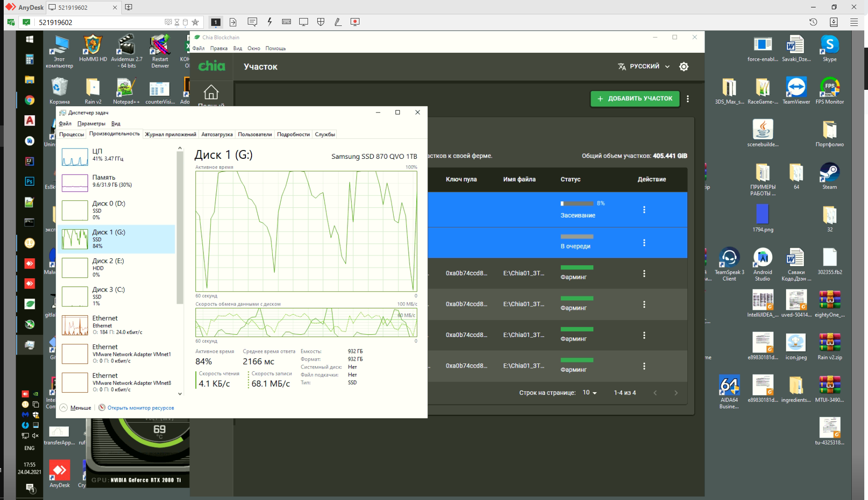
Task: Collapse Task Manager with the Меньше button
Action: (76, 408)
